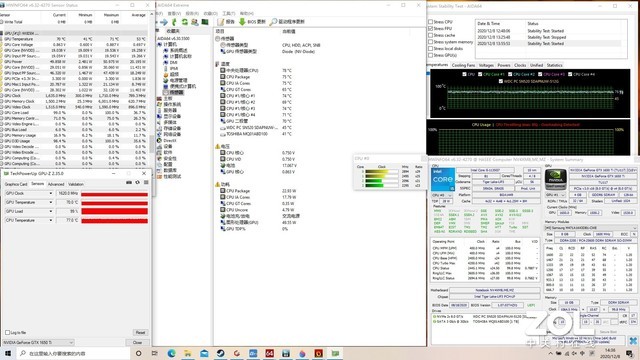The width and height of the screenshot is (640, 360).
Task: Toggle WDC PC SN520 graph checkbox
Action: click(x=500, y=81)
